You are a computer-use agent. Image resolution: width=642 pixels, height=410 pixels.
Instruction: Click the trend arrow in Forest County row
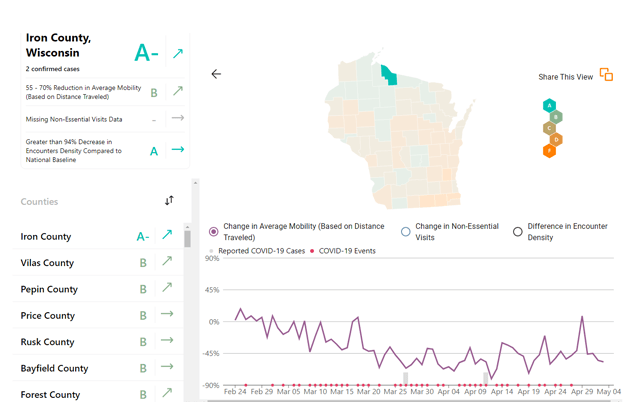pos(167,394)
